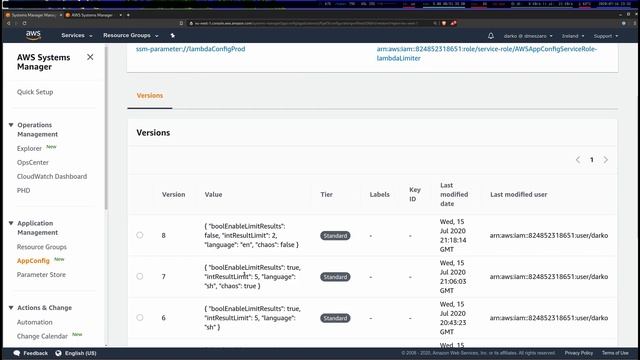Open the pin shortcuts icon in AWS navbar
This screenshot has width=640, height=360.
173,36
